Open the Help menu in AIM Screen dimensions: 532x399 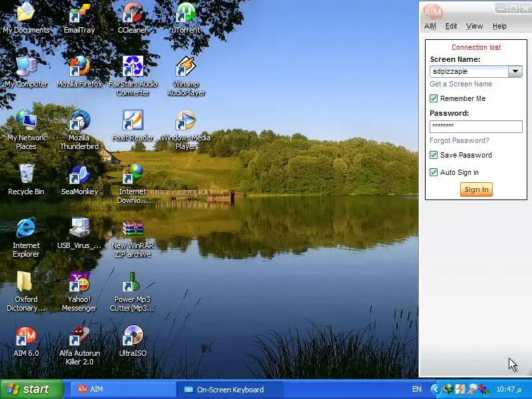pos(499,26)
